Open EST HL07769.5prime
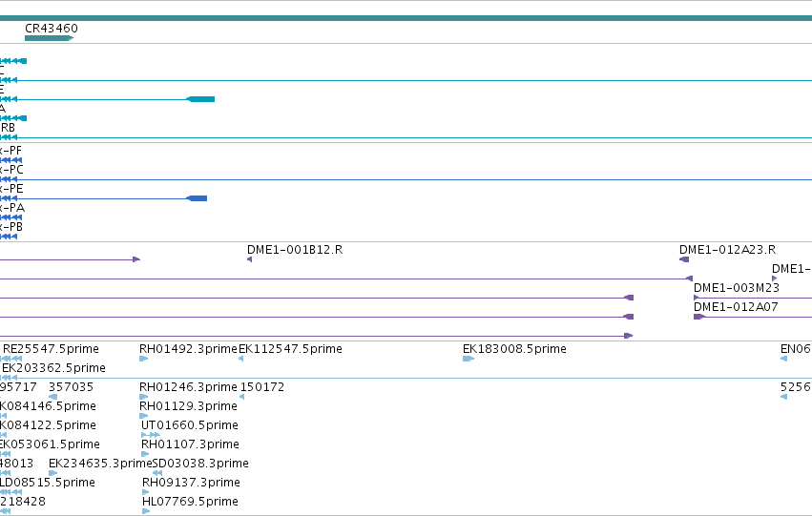Viewport: 812px width, 516px height. point(190,502)
